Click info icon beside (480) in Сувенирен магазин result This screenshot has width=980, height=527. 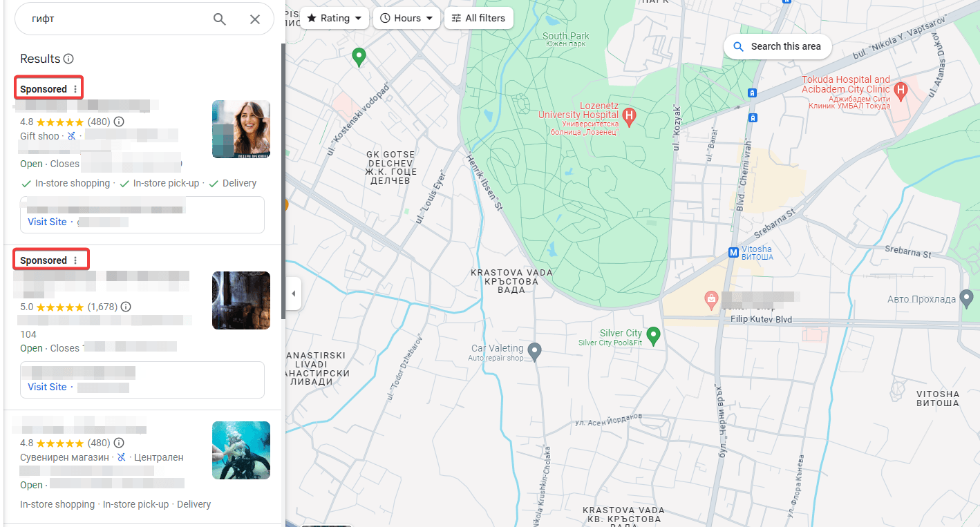click(119, 443)
